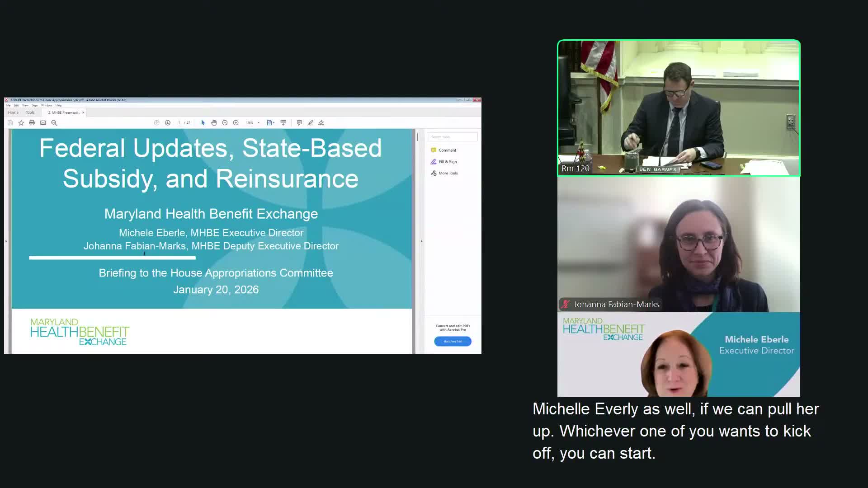Open the File menu
The image size is (868, 488).
click(x=8, y=105)
